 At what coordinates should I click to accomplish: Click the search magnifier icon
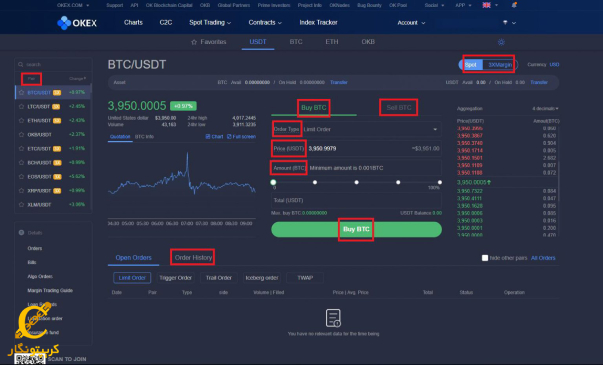[21, 65]
